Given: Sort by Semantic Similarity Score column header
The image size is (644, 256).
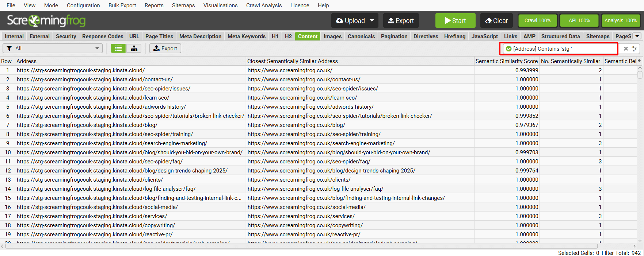Looking at the screenshot, I should coord(507,61).
